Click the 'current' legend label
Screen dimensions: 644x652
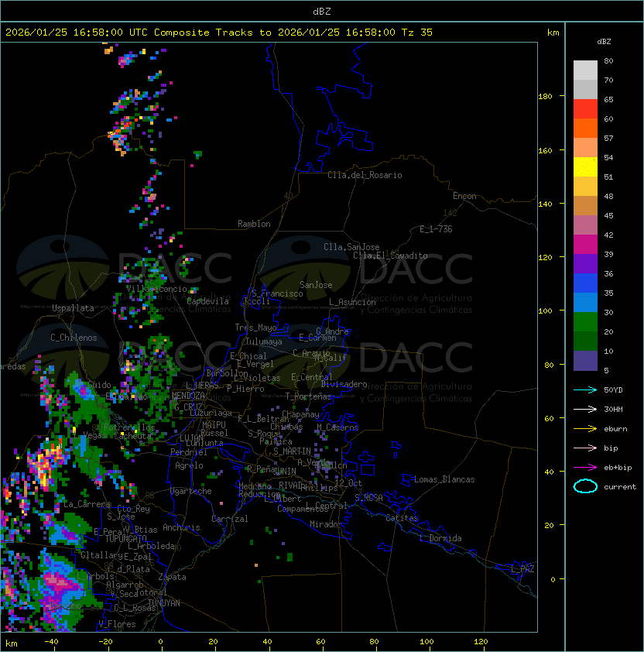(x=620, y=487)
